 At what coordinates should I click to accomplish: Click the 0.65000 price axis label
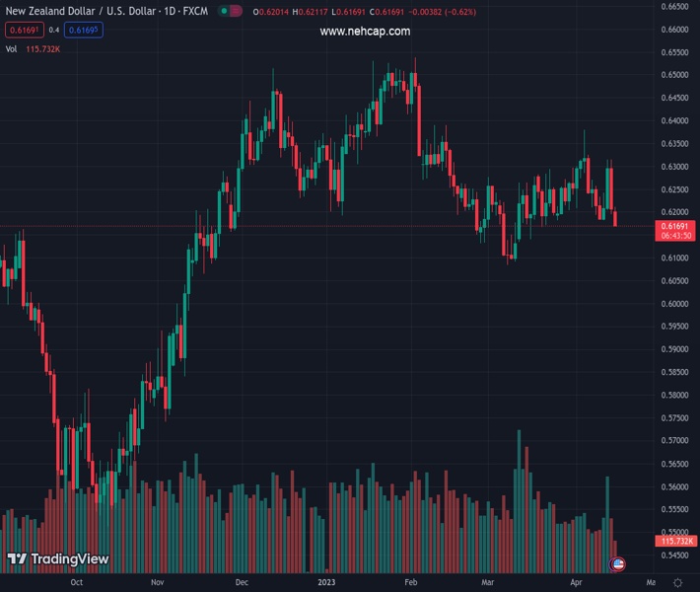(x=674, y=75)
